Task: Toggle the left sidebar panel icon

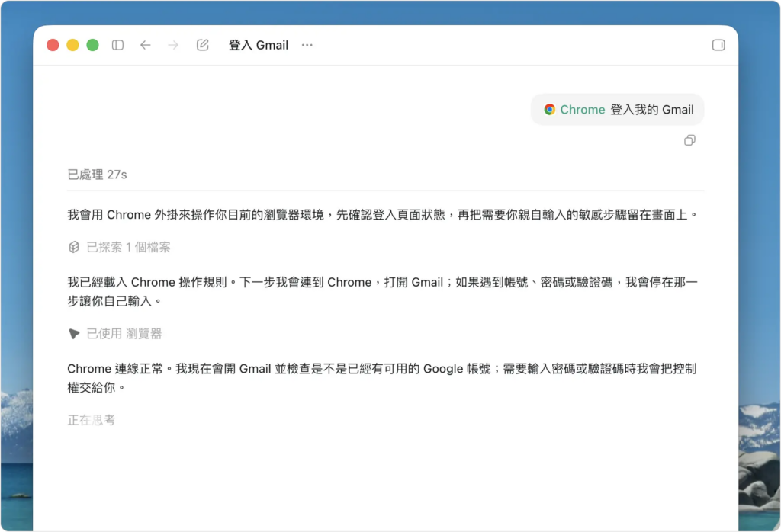Action: pos(117,45)
